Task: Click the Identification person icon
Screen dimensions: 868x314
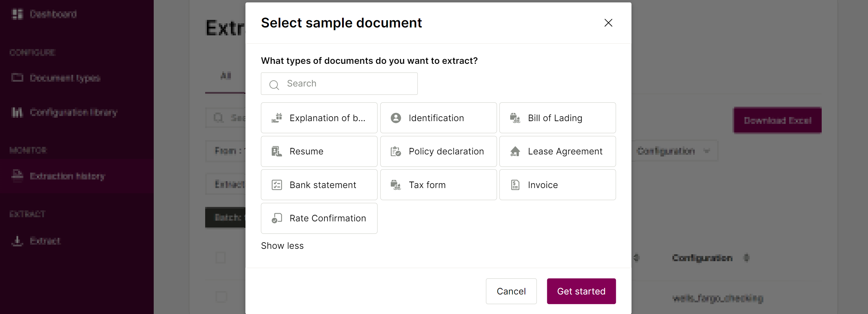Action: pyautogui.click(x=396, y=118)
